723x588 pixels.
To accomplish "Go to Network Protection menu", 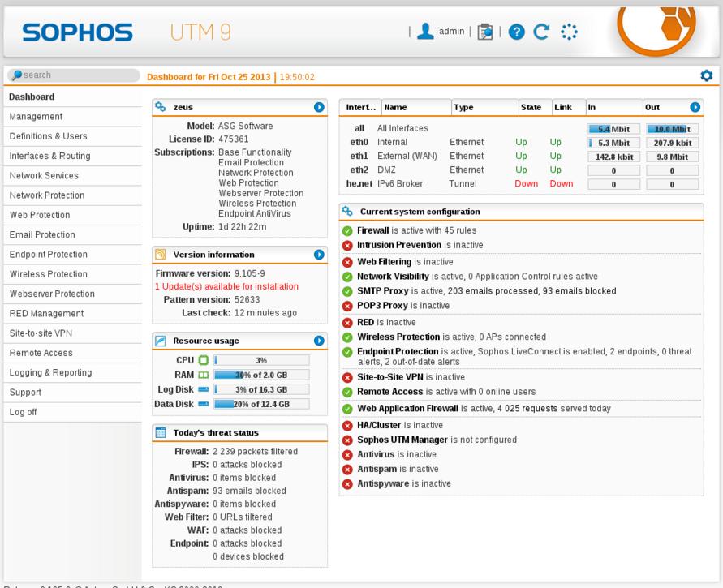I will coord(47,195).
